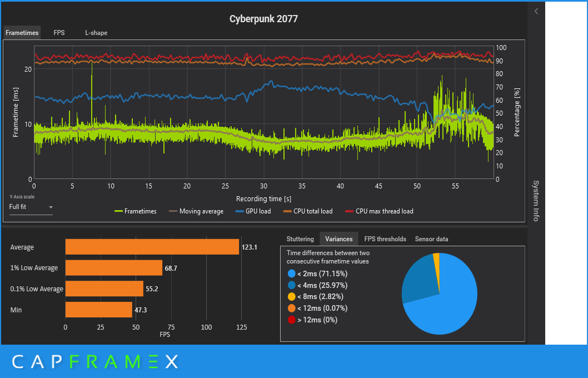Click the yellow < 8ms legend dot

(291, 296)
